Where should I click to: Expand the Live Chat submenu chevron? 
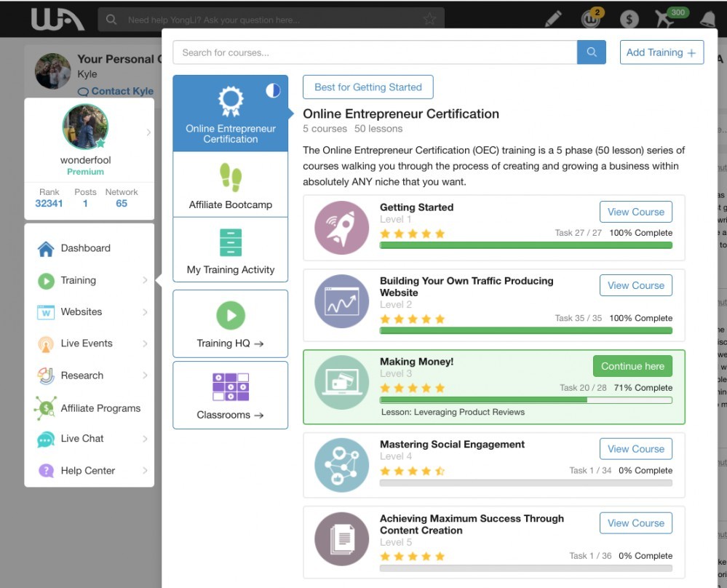(x=145, y=439)
